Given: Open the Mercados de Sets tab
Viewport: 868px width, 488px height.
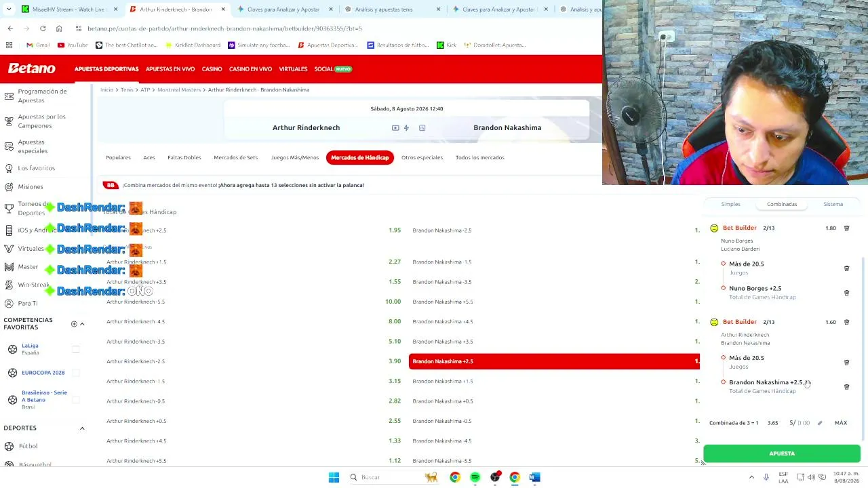Looking at the screenshot, I should click(x=235, y=157).
